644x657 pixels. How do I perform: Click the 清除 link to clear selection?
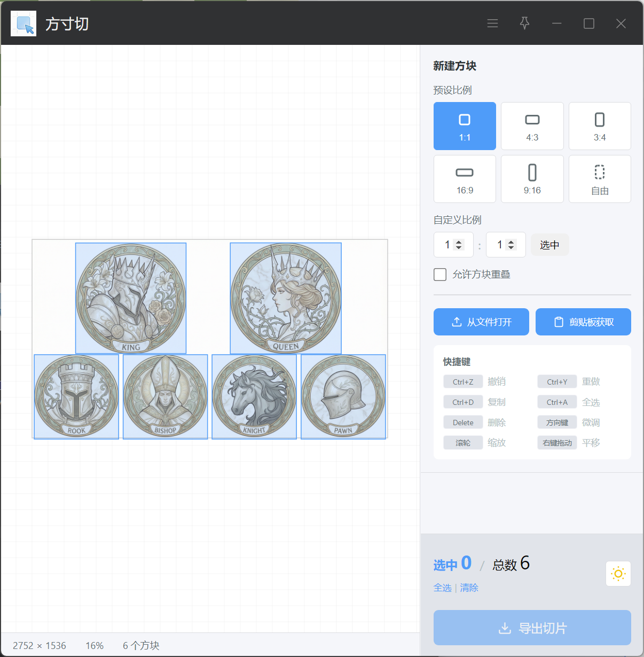click(469, 588)
